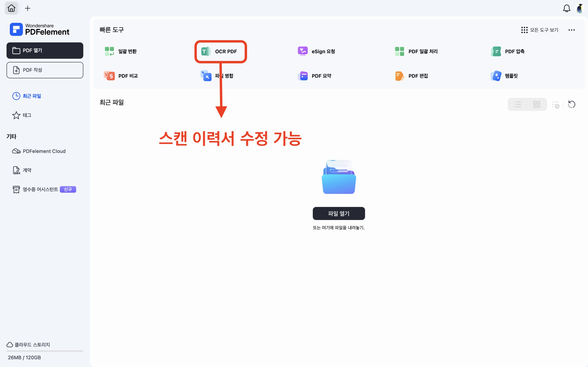Click the cloud storage usage bar

pos(45,351)
